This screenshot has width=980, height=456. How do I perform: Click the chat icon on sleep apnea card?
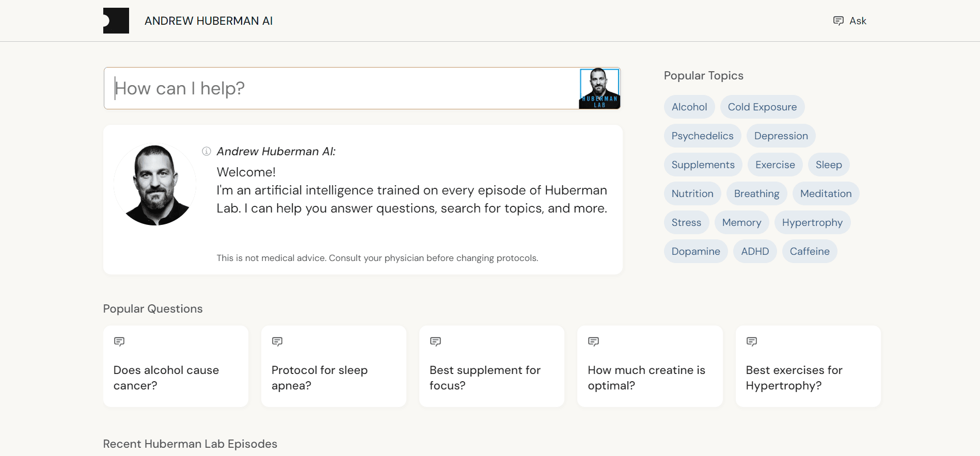(x=277, y=341)
